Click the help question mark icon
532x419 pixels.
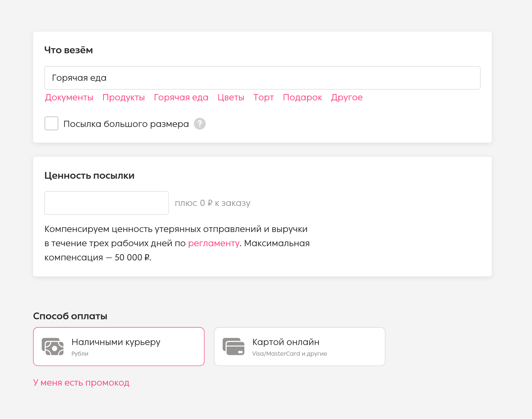[x=200, y=124]
